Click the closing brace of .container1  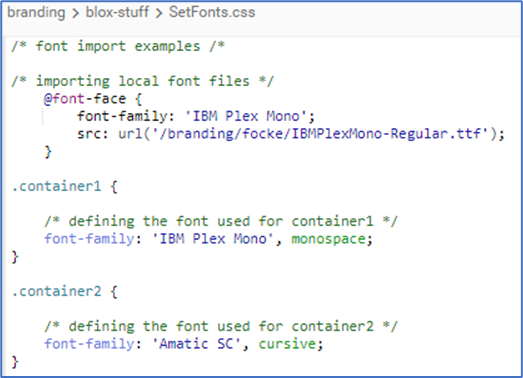tap(15, 257)
